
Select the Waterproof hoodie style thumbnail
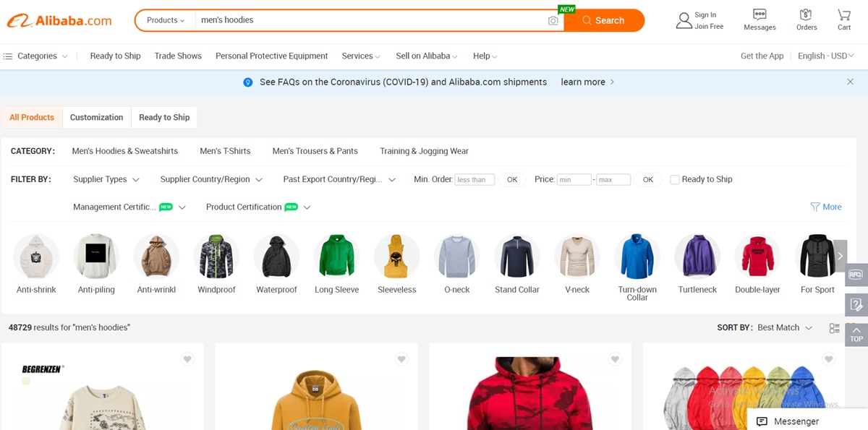276,257
